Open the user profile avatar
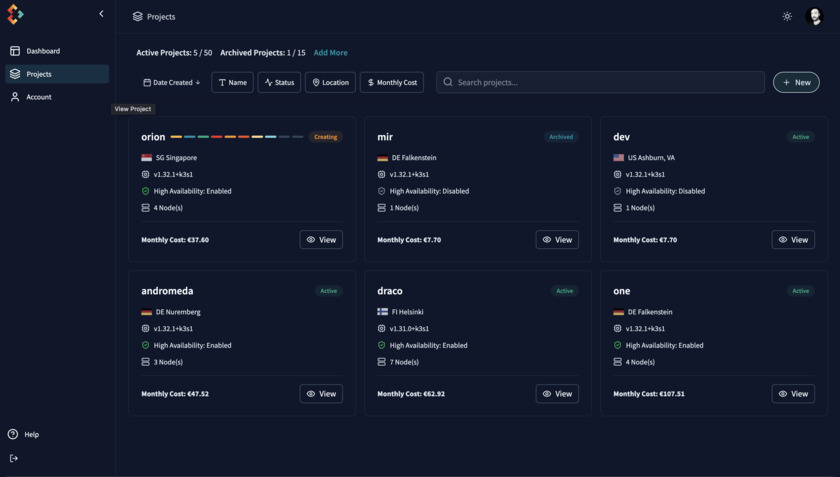Viewport: 840px width, 477px height. pyautogui.click(x=813, y=16)
